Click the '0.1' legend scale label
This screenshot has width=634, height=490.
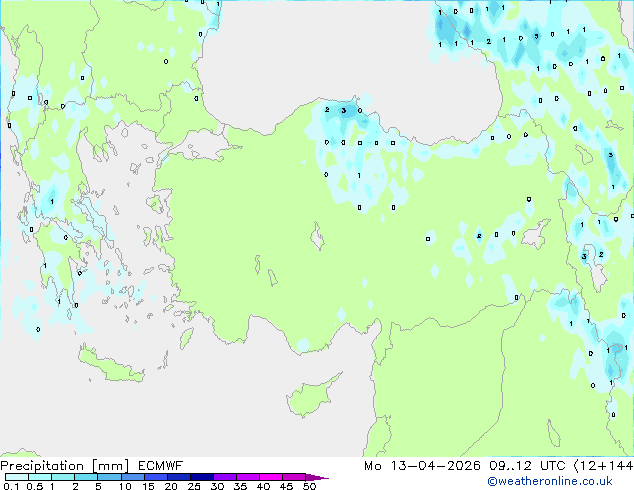(x=10, y=486)
